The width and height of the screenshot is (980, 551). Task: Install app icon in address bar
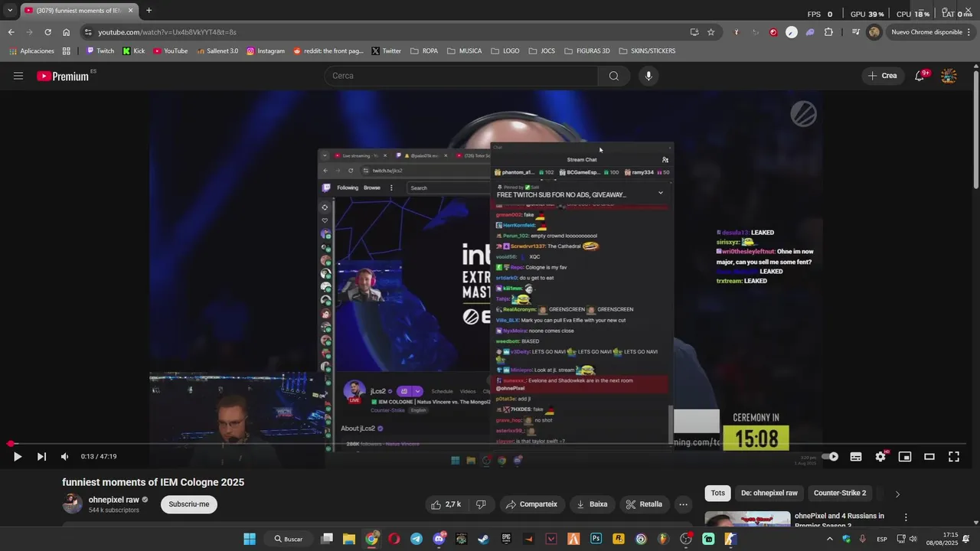(694, 32)
